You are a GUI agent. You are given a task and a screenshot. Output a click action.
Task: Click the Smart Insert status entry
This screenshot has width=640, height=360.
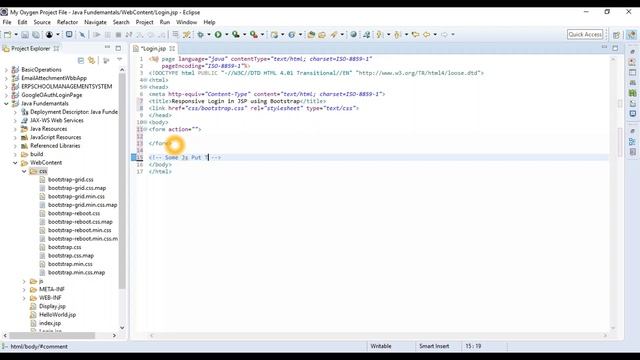pyautogui.click(x=434, y=346)
